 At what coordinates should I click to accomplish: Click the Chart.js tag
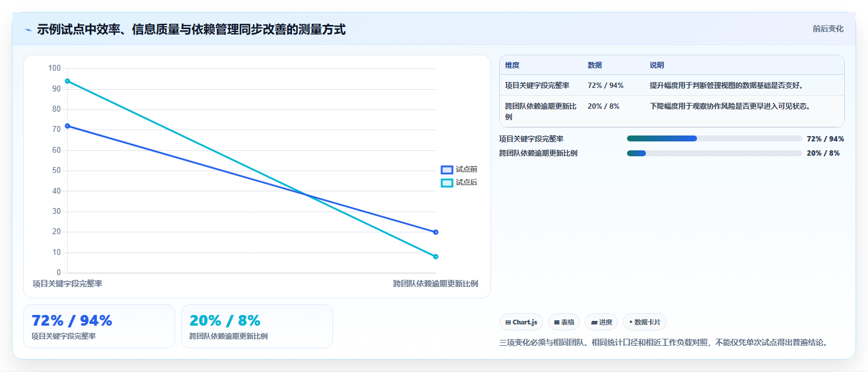(x=521, y=322)
